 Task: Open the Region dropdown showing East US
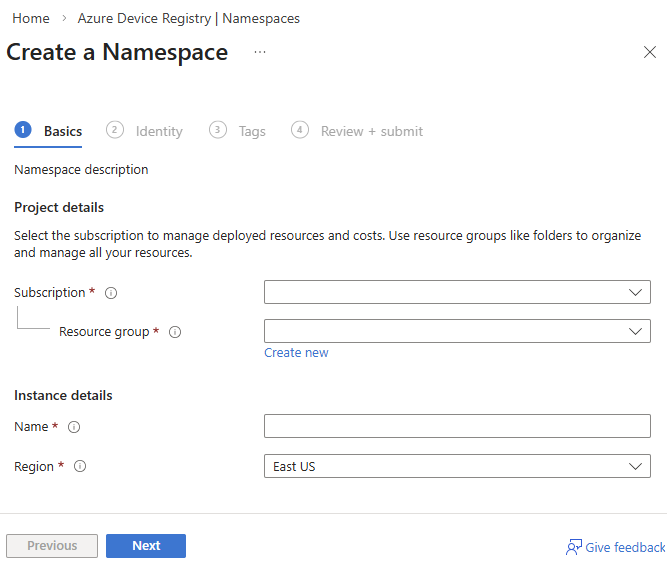point(457,466)
